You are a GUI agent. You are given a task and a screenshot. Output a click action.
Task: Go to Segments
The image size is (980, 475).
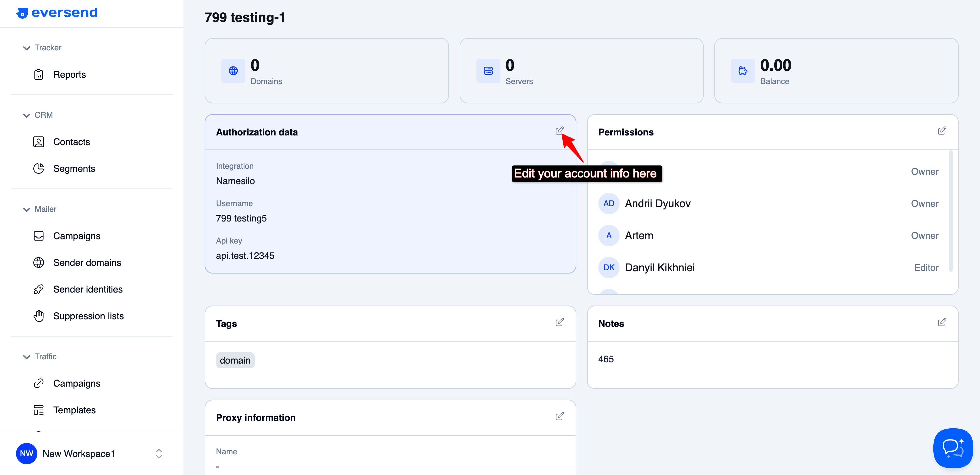pos(74,168)
